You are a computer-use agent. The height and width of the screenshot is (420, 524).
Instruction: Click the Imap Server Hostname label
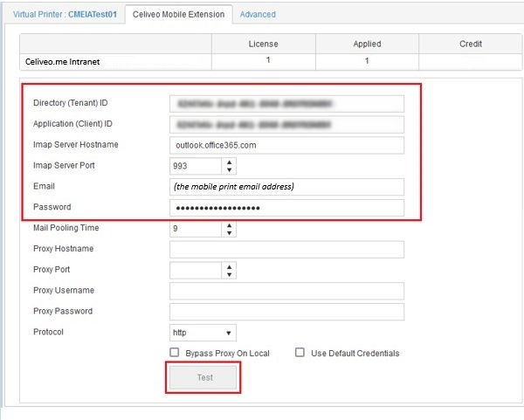click(75, 144)
